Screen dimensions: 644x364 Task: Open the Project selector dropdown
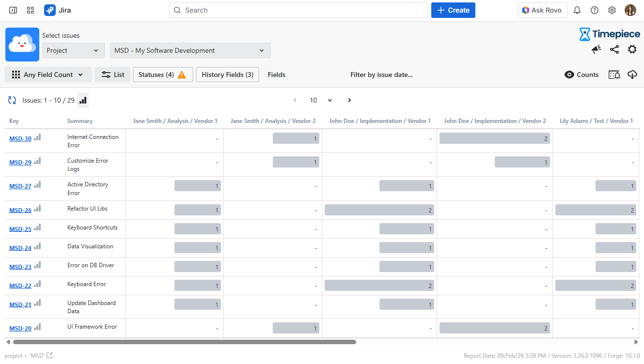73,50
